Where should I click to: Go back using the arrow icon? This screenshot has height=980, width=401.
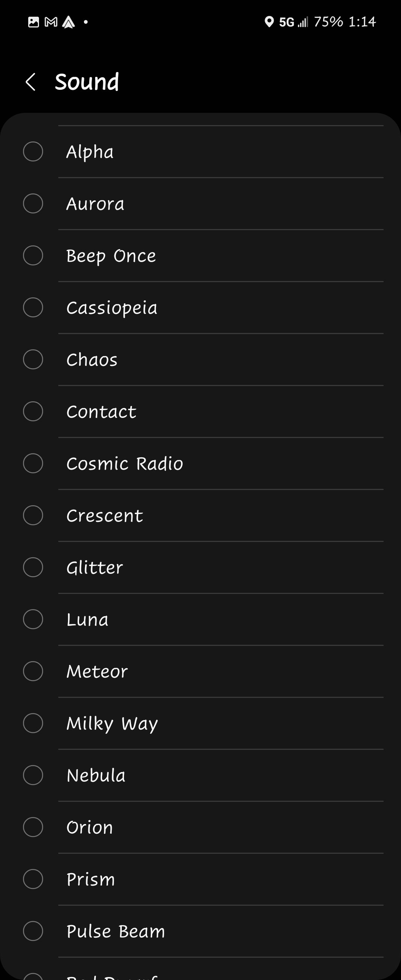(31, 82)
